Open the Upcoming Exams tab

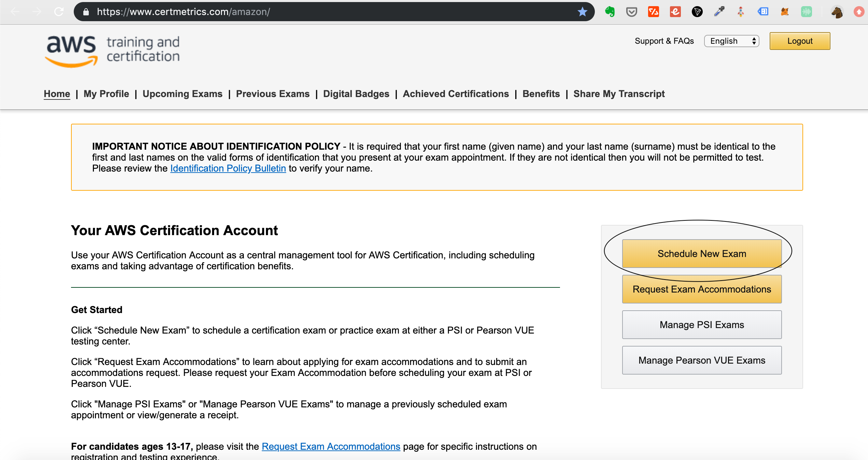coord(182,94)
